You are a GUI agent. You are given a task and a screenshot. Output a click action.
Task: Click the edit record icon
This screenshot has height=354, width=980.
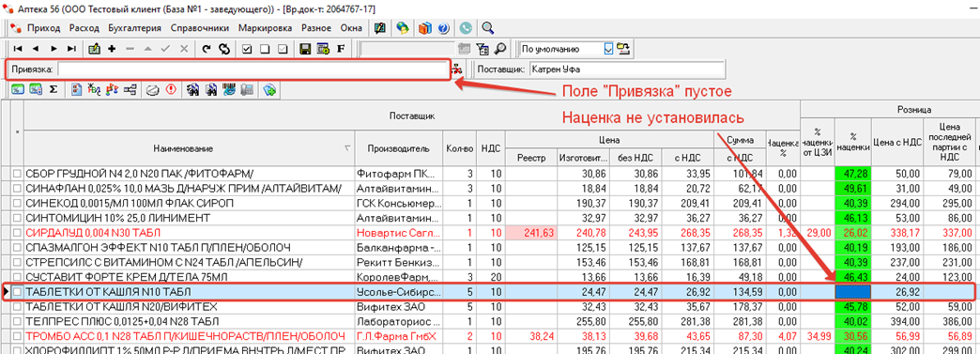point(95,49)
